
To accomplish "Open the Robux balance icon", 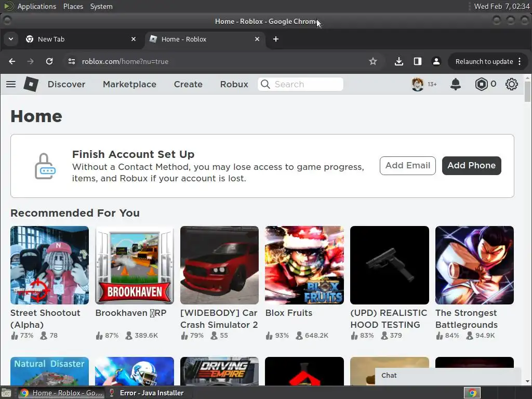I will [x=481, y=84].
